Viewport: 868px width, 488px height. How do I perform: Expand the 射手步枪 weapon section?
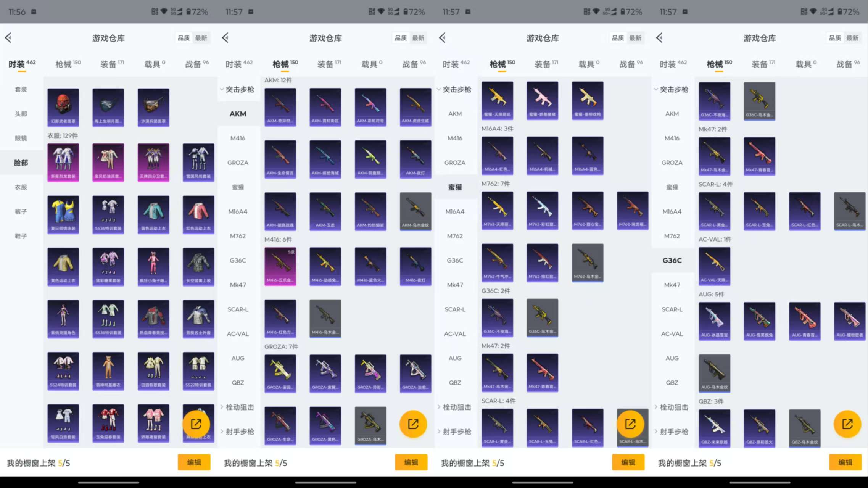[x=238, y=432]
